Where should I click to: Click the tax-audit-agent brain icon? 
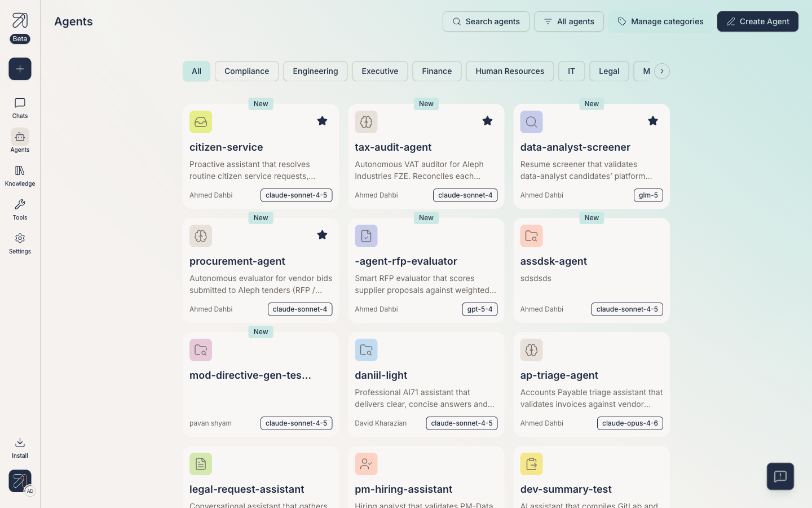coord(366,122)
